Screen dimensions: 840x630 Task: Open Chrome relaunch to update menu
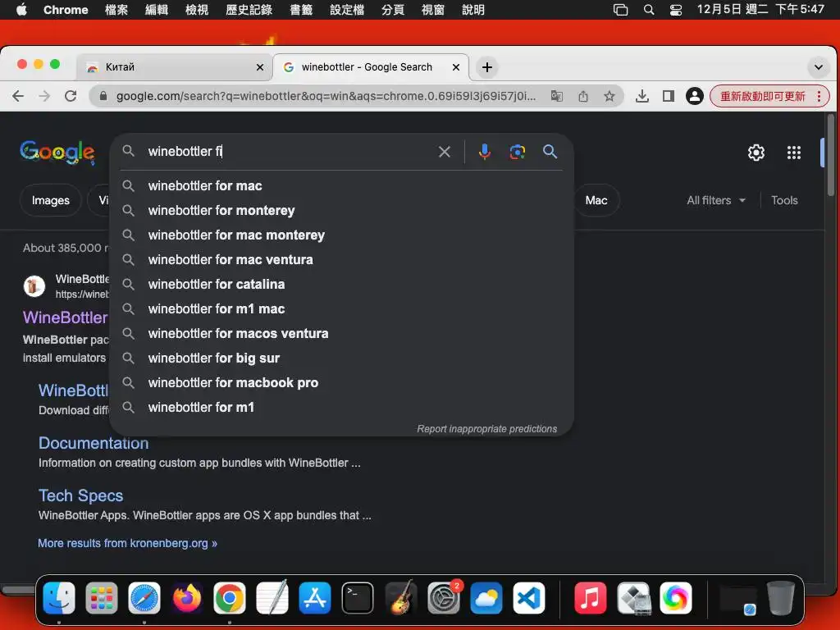(769, 97)
